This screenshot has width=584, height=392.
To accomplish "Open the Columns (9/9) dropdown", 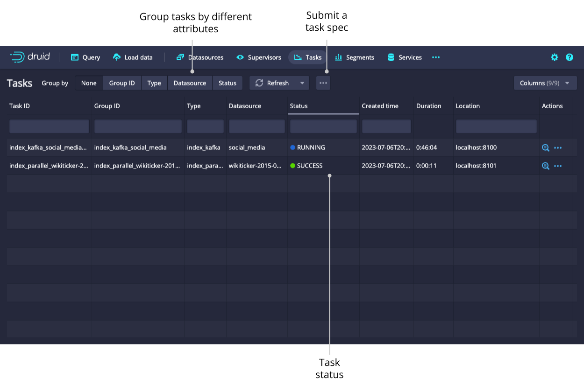I will pyautogui.click(x=545, y=83).
